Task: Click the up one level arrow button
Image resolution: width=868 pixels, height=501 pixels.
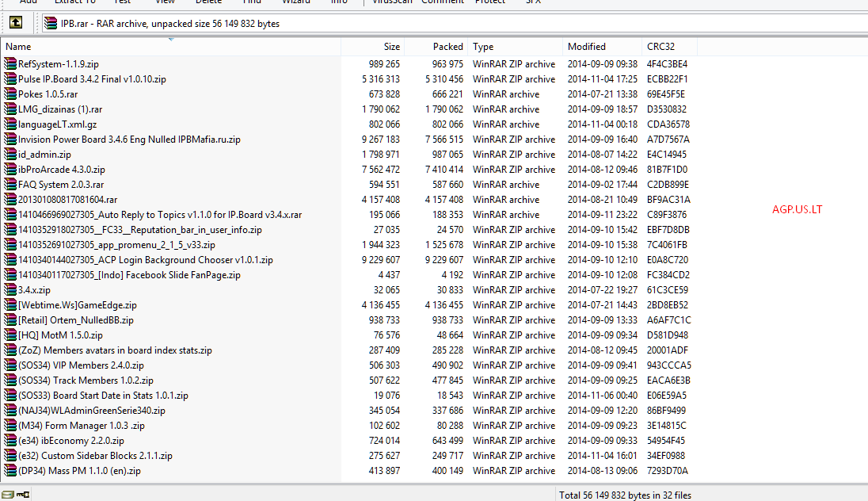Action: 16,24
